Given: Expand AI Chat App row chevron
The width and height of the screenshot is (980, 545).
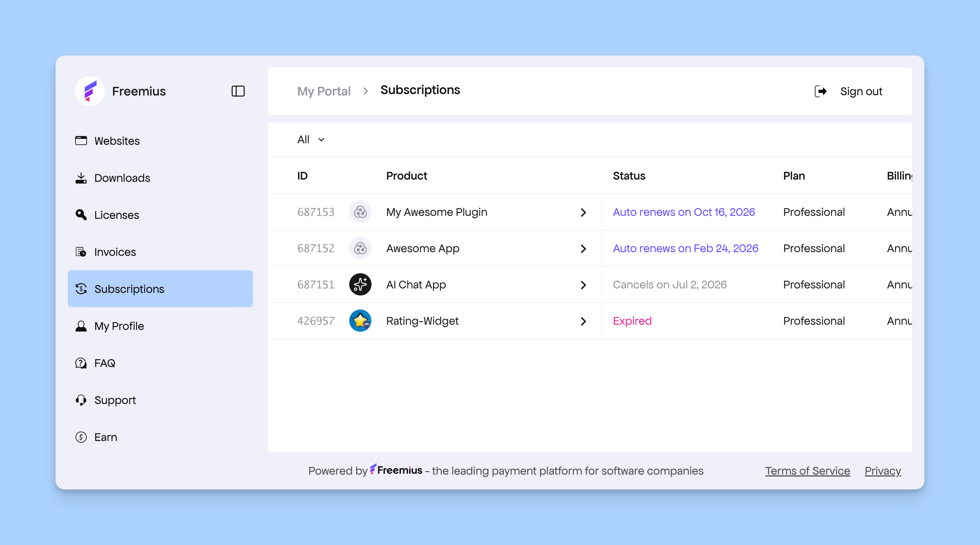Looking at the screenshot, I should click(x=583, y=285).
